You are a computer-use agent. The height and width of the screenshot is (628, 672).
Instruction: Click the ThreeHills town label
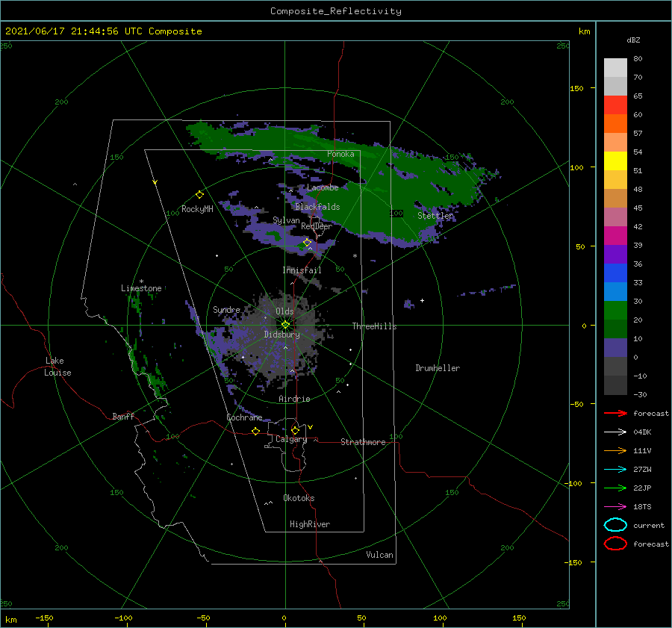tap(374, 326)
